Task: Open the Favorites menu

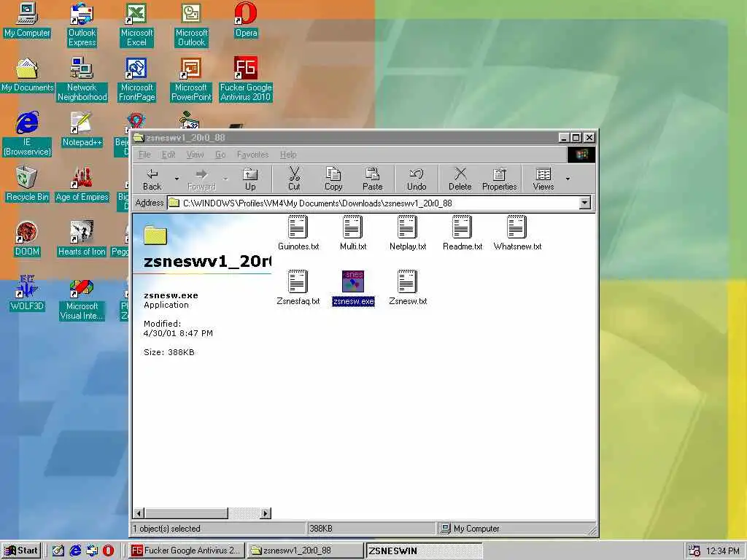Action: tap(252, 155)
